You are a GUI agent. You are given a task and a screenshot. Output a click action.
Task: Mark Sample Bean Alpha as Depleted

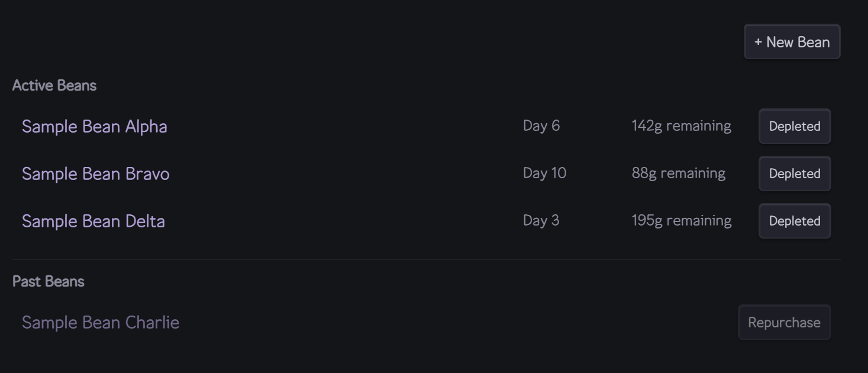click(x=795, y=127)
